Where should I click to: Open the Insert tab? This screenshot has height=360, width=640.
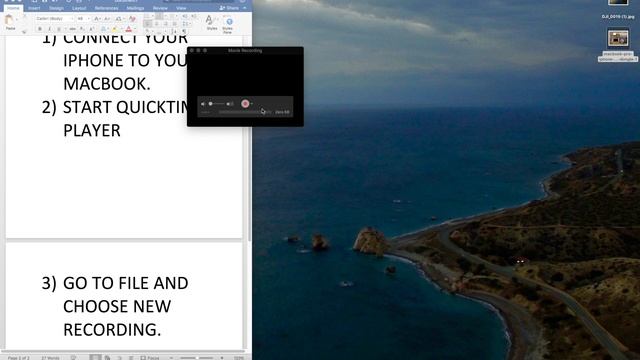(x=34, y=8)
